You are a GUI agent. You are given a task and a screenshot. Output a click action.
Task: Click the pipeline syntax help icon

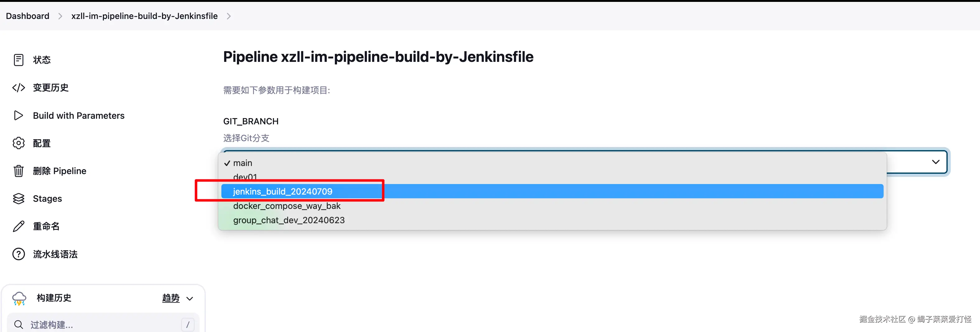[x=18, y=254]
